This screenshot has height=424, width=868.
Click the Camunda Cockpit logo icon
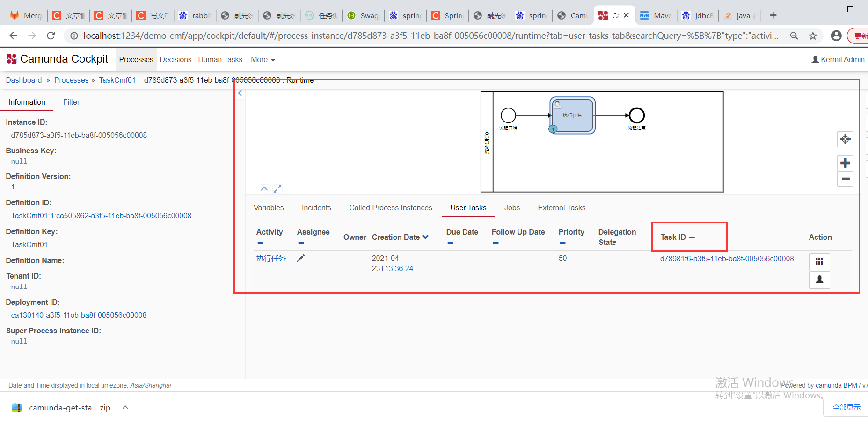point(11,59)
